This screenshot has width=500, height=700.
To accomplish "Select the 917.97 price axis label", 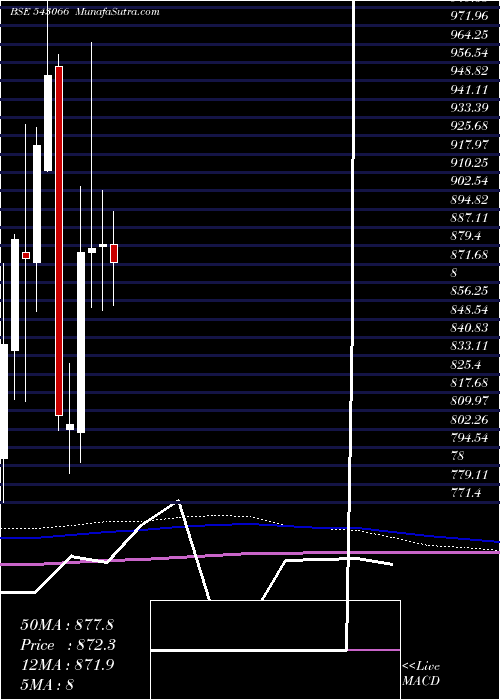I will (x=469, y=145).
